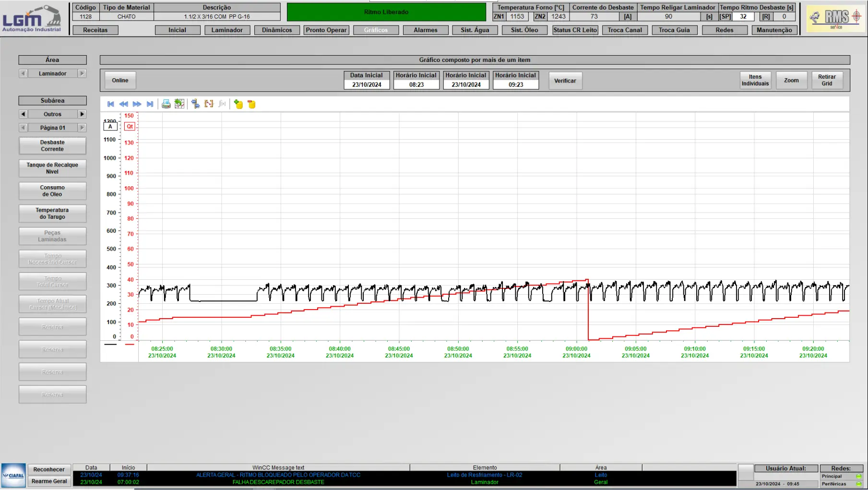Toggle the Qt axis indicator on the chart
The width and height of the screenshot is (868, 490).
[x=129, y=126]
